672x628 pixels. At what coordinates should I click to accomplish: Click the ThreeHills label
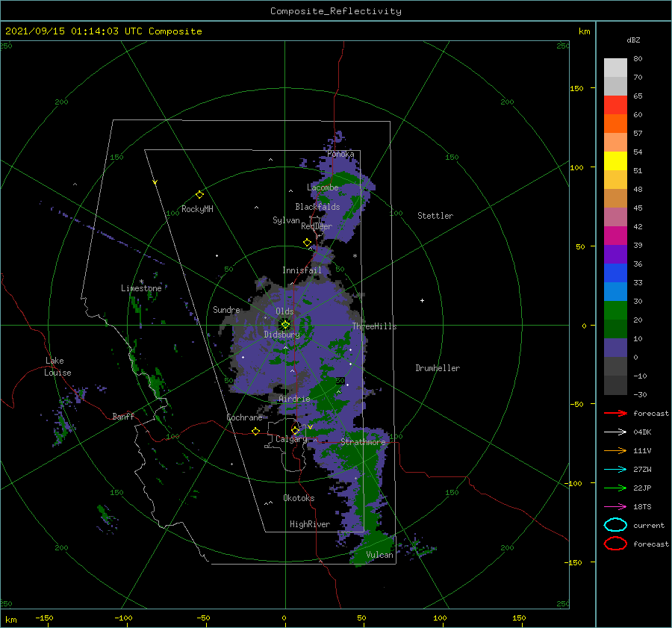click(374, 326)
